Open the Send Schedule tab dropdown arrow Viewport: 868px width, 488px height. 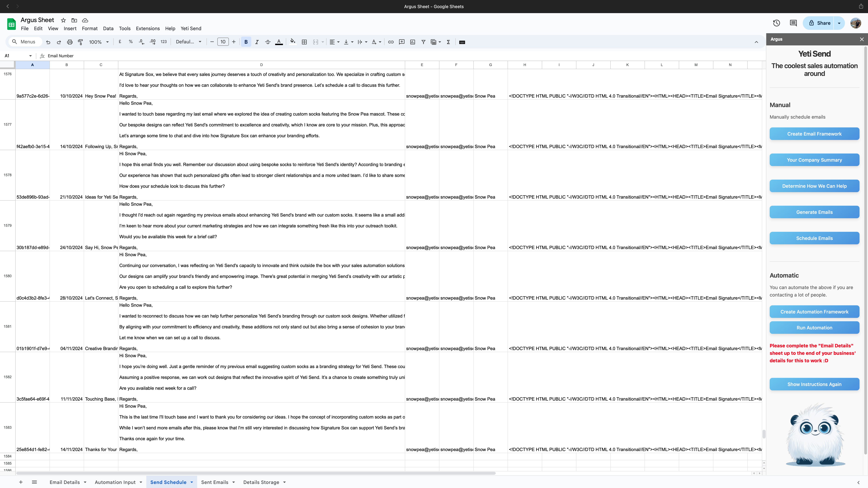click(x=192, y=482)
